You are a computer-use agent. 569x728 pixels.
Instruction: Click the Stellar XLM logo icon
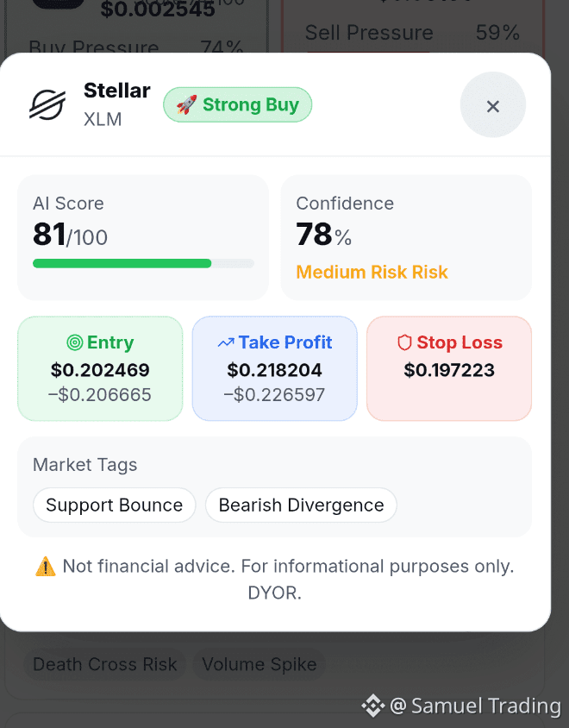coord(47,105)
